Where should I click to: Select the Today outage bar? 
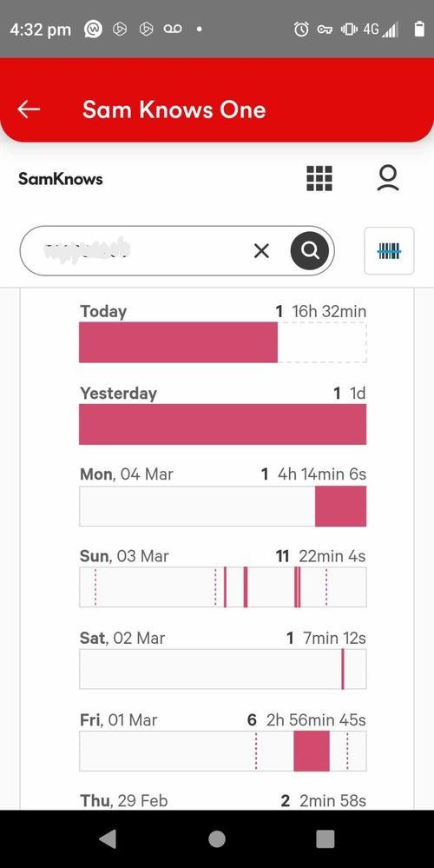(178, 342)
